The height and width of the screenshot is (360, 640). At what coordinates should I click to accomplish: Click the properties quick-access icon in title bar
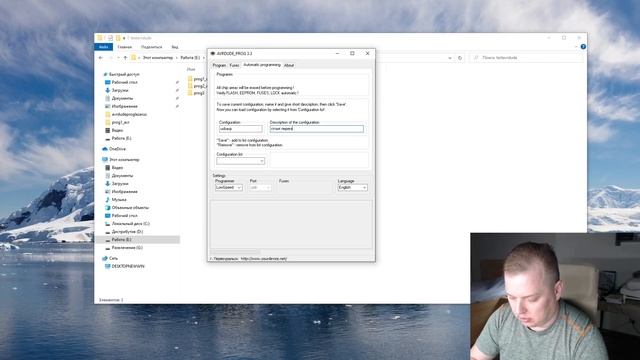click(x=110, y=38)
